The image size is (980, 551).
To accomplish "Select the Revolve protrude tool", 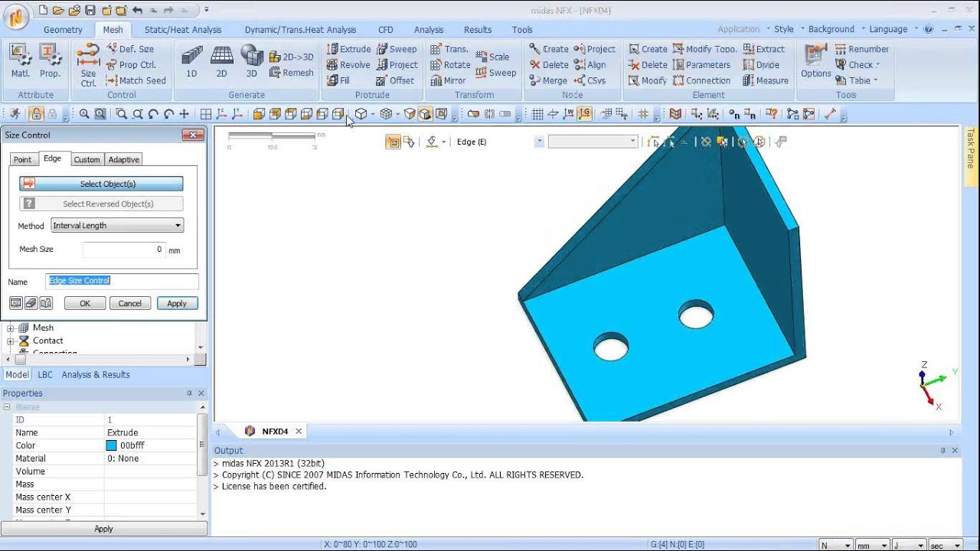I will pos(348,65).
